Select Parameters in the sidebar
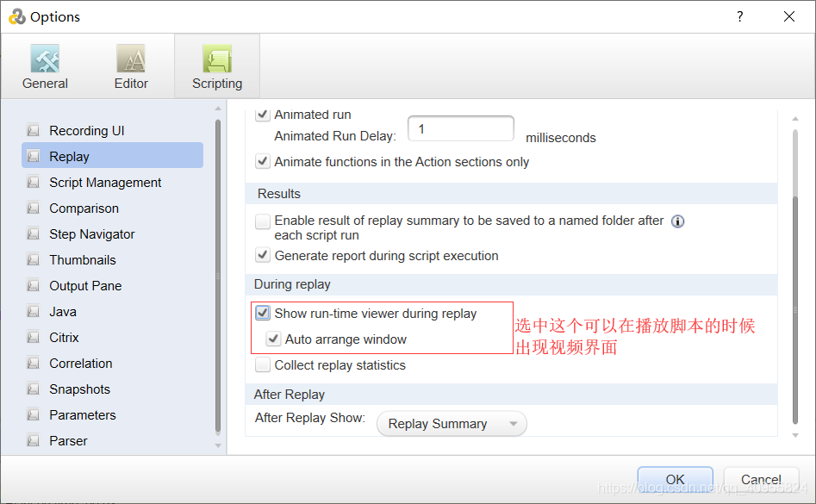 click(112, 415)
